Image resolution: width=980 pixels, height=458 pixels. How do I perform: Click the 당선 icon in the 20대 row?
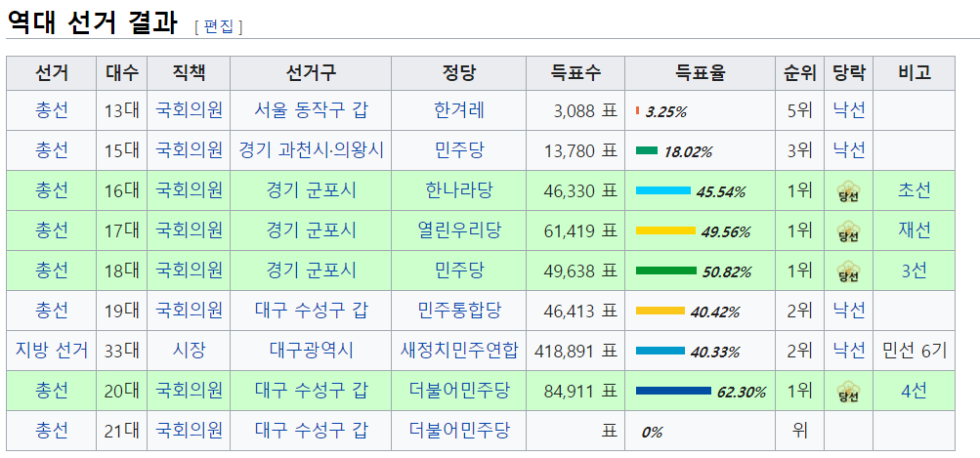point(848,393)
